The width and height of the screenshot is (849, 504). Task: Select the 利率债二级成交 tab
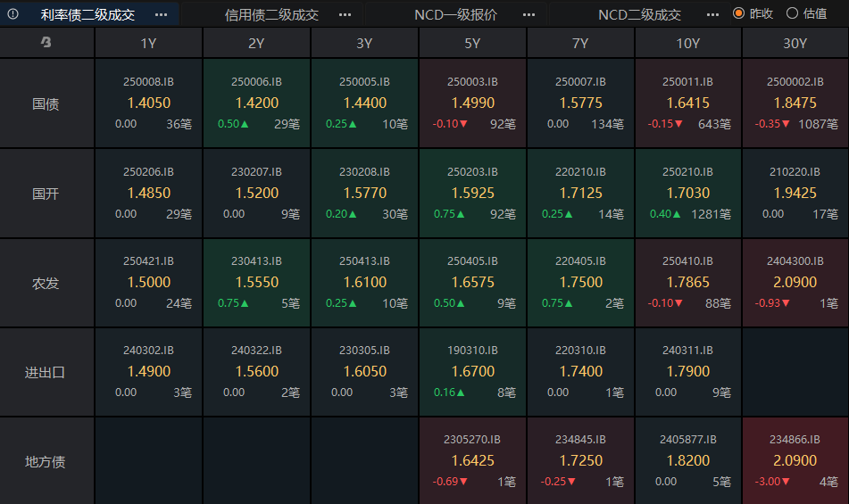coord(87,14)
